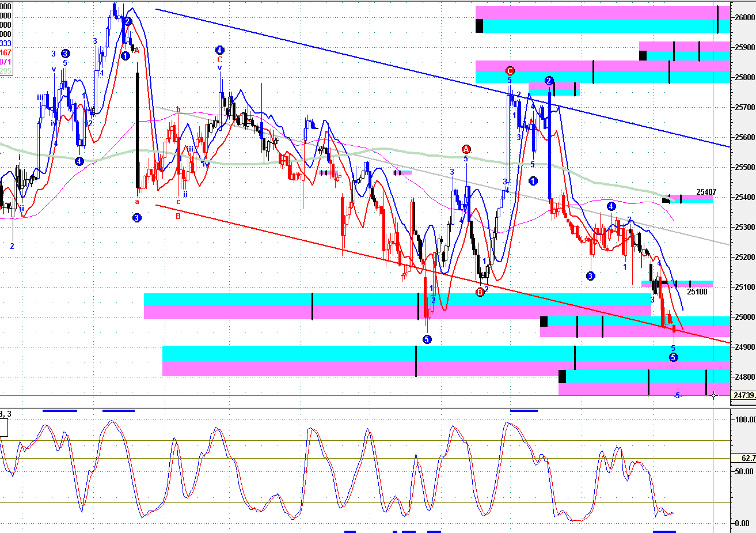Select the "-5-" wave label near crosshair
The image size is (756, 533).
pos(678,395)
